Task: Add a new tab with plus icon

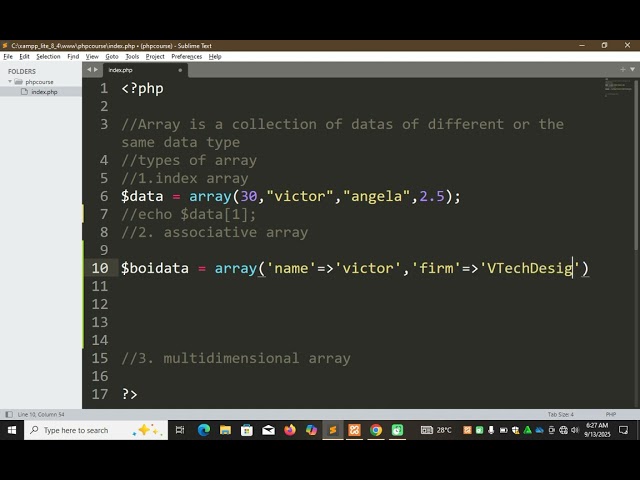Action: point(623,69)
